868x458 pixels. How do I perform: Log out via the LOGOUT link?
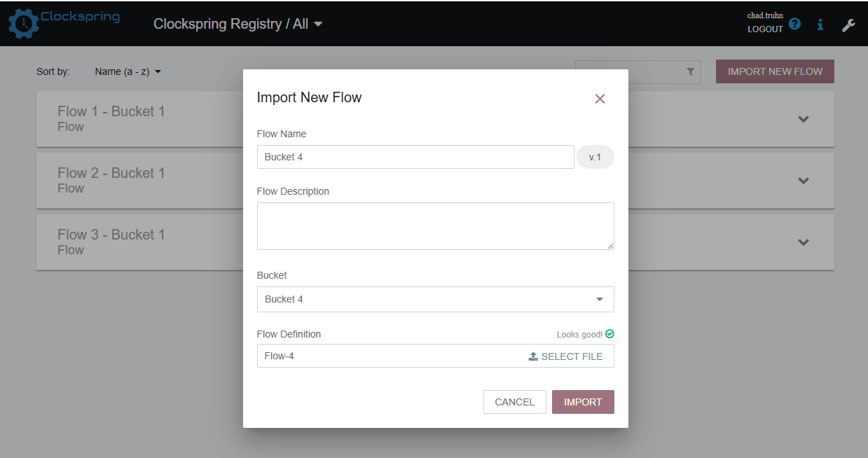765,29
